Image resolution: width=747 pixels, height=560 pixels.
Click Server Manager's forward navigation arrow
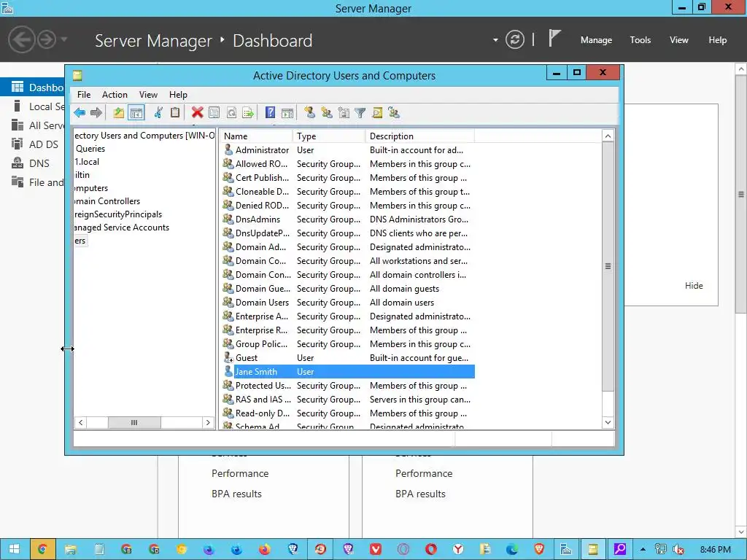(47, 39)
